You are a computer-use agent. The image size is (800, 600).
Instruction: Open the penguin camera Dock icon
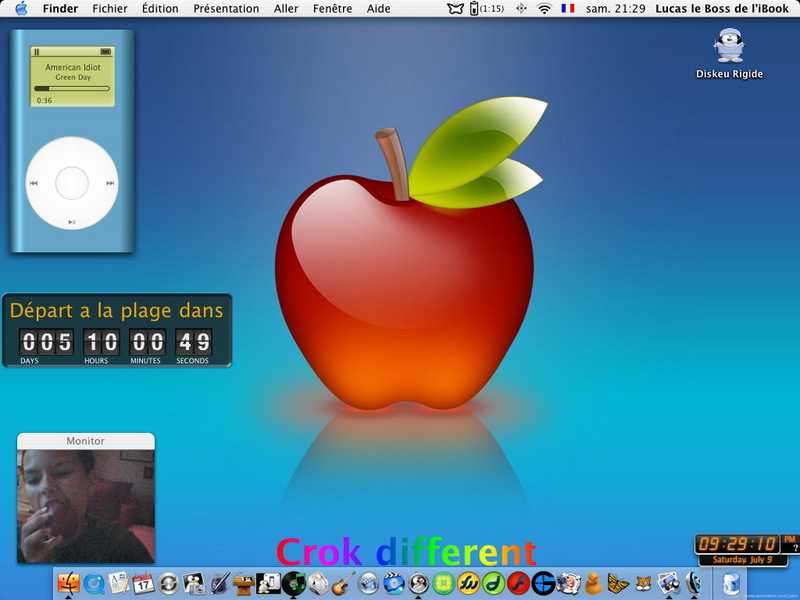(x=193, y=583)
